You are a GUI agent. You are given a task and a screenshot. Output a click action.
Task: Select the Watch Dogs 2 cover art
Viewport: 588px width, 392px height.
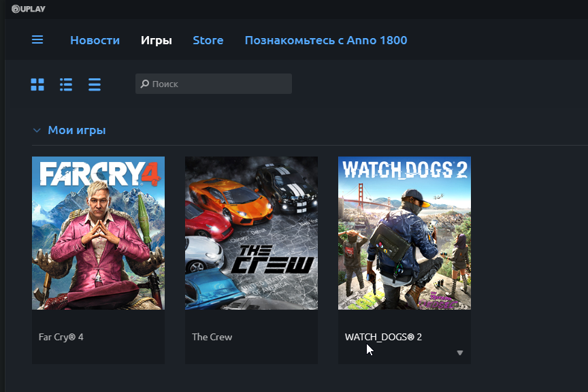pyautogui.click(x=405, y=233)
